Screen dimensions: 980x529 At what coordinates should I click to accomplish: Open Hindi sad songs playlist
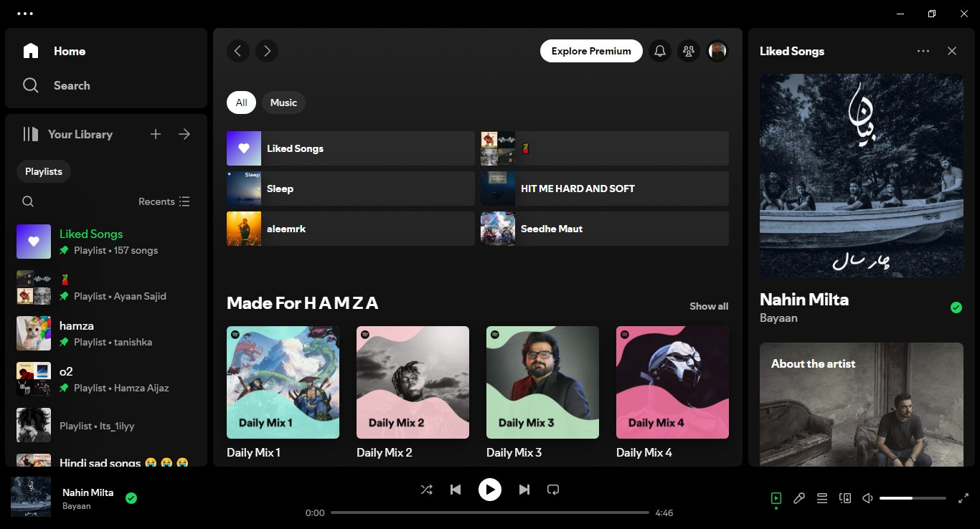(x=106, y=459)
